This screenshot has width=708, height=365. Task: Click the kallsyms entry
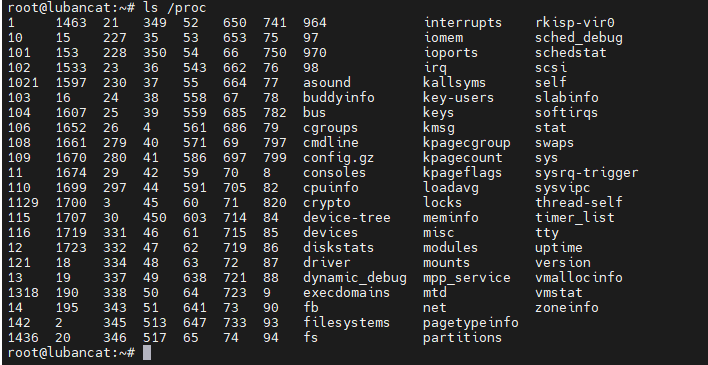click(455, 83)
